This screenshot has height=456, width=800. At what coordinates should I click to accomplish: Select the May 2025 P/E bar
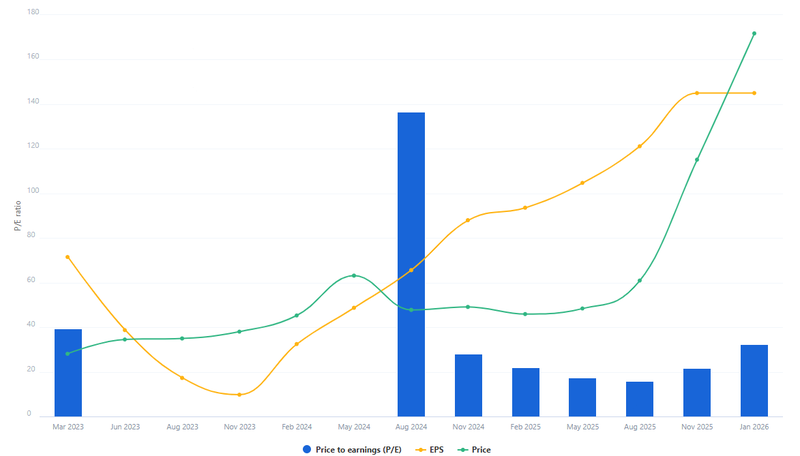point(582,397)
